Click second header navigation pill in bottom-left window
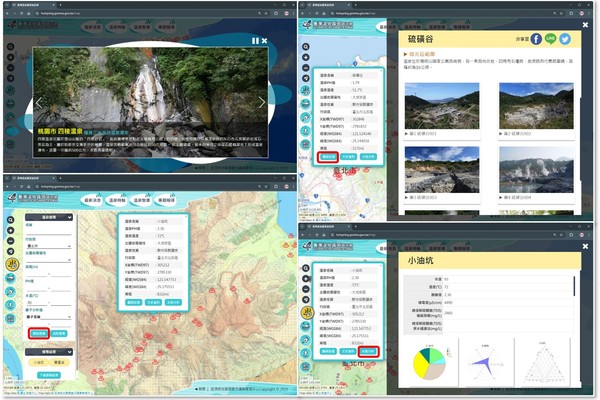Image resolution: width=600 pixels, height=400 pixels. click(x=117, y=200)
